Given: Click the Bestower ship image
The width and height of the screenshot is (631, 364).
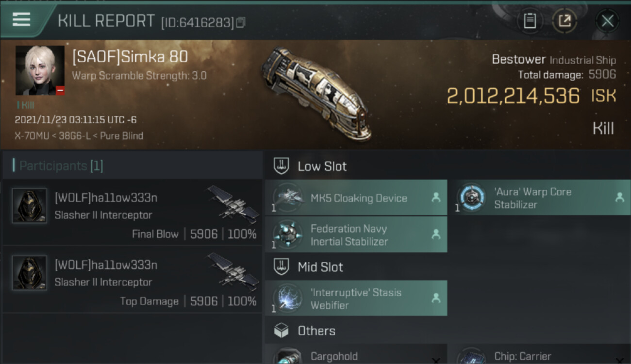Looking at the screenshot, I should point(315,92).
